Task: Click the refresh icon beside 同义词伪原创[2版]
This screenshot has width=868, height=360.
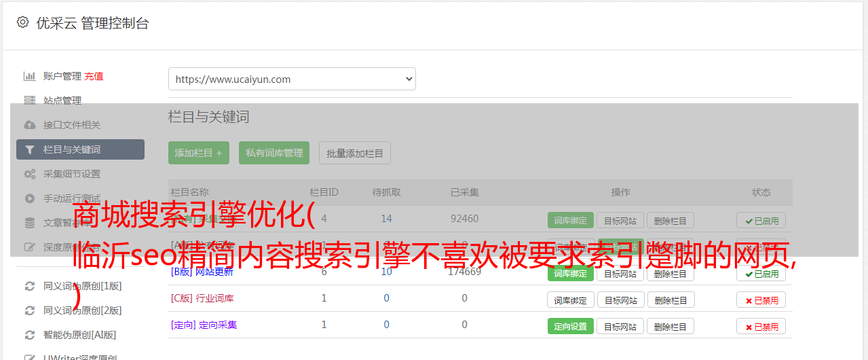Action: [30, 310]
